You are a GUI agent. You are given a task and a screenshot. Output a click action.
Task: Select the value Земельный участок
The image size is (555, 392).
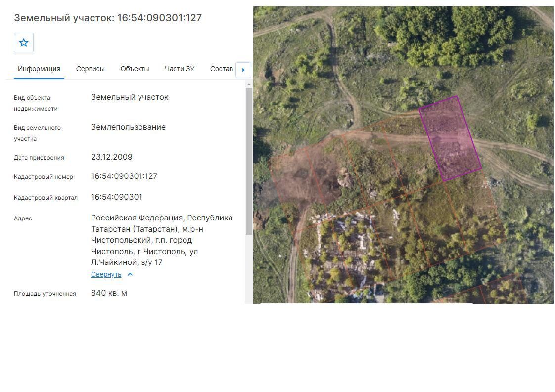[130, 97]
